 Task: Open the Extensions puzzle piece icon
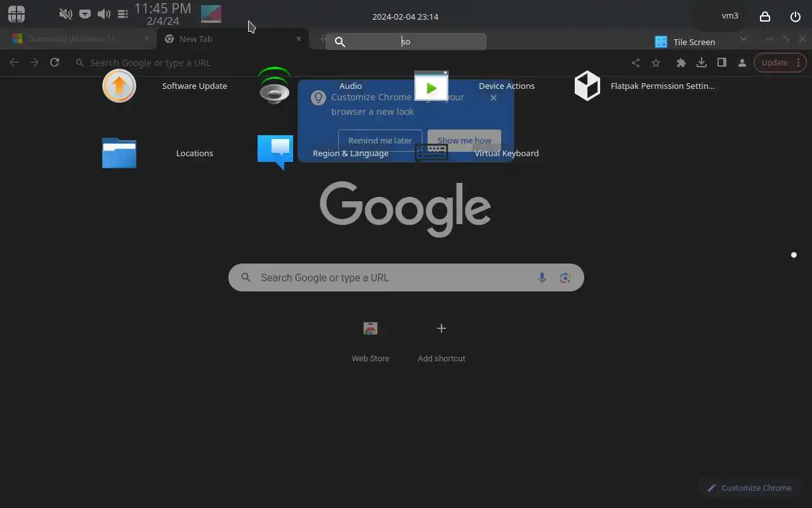point(681,62)
